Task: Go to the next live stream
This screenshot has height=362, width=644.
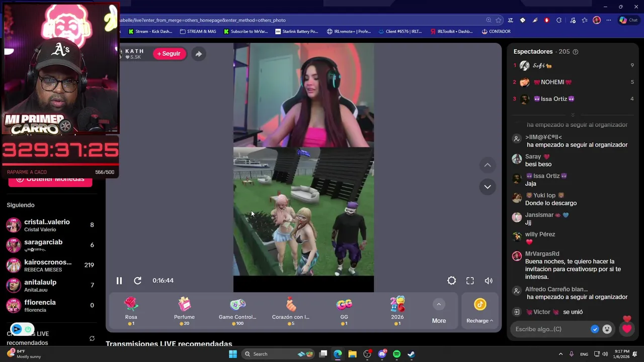Action: coord(488,187)
